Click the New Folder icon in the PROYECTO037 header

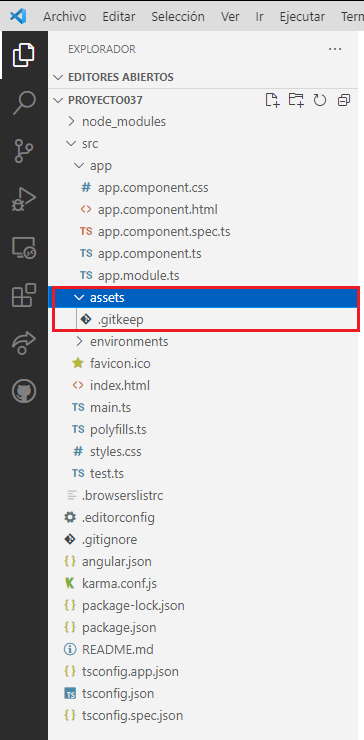[296, 100]
